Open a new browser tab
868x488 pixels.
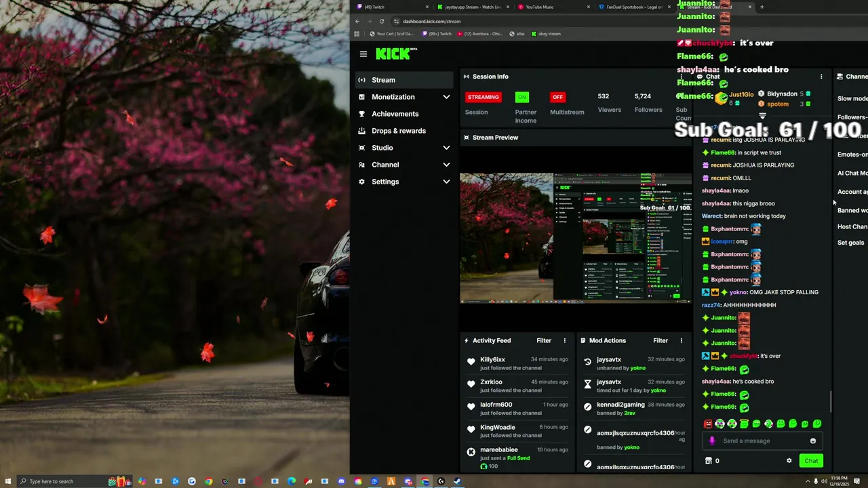pyautogui.click(x=762, y=7)
